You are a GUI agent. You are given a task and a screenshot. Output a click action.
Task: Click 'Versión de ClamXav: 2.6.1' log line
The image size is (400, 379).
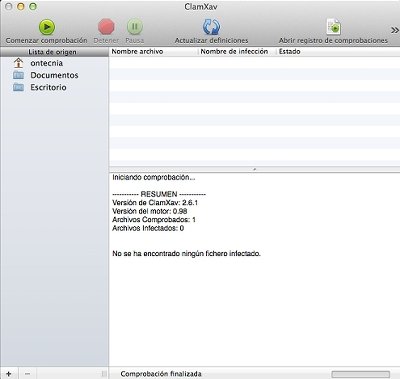pyautogui.click(x=155, y=203)
